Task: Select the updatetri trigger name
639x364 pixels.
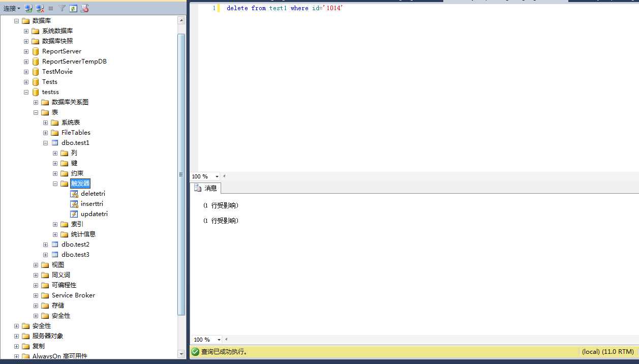Action: point(94,214)
